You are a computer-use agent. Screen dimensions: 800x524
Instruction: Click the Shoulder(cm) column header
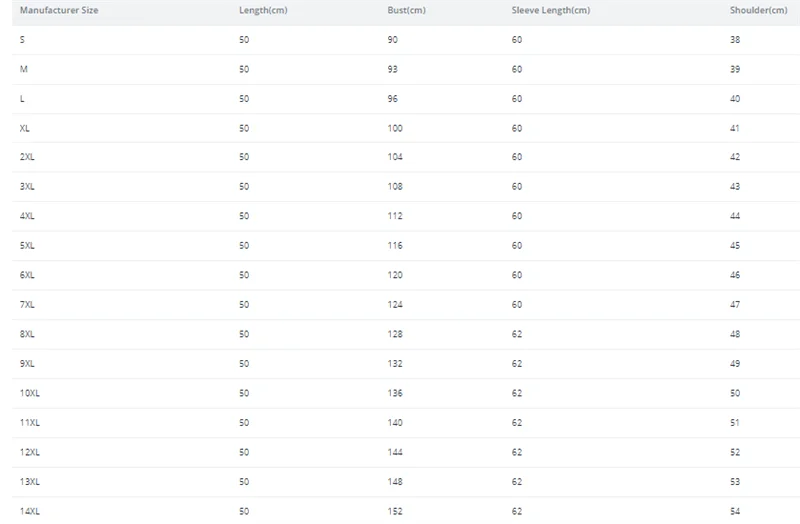tap(759, 10)
